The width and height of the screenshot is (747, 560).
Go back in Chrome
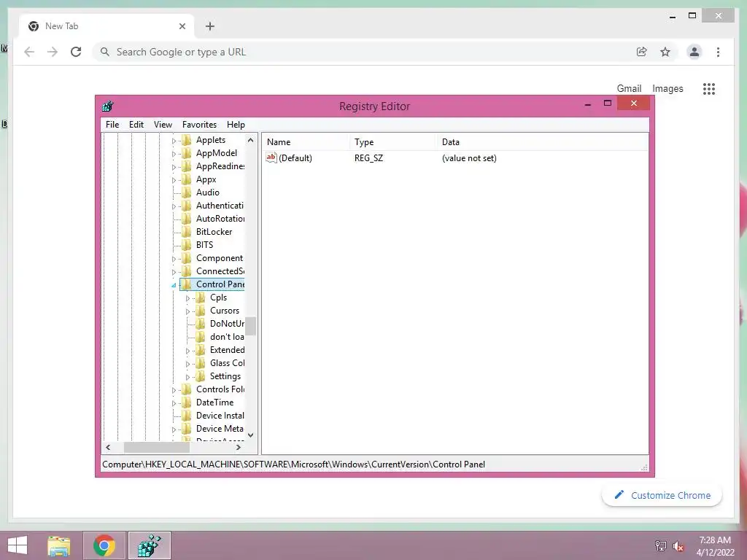[x=29, y=52]
